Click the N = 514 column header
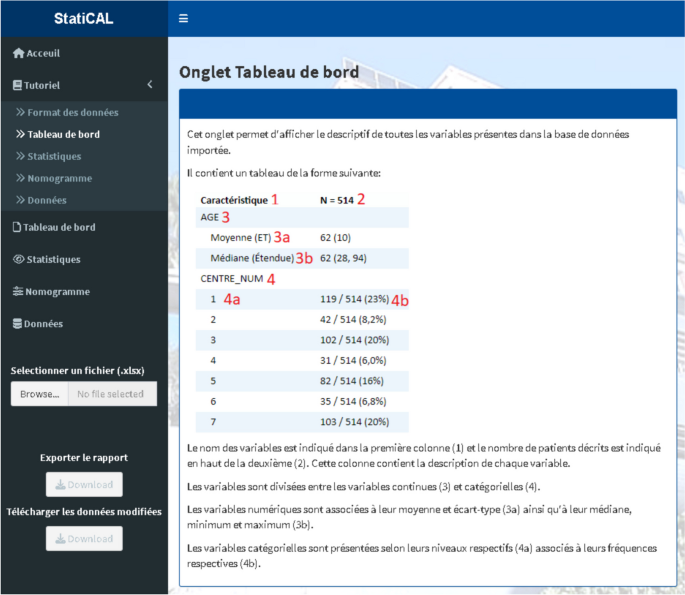The image size is (685, 595). (x=337, y=200)
